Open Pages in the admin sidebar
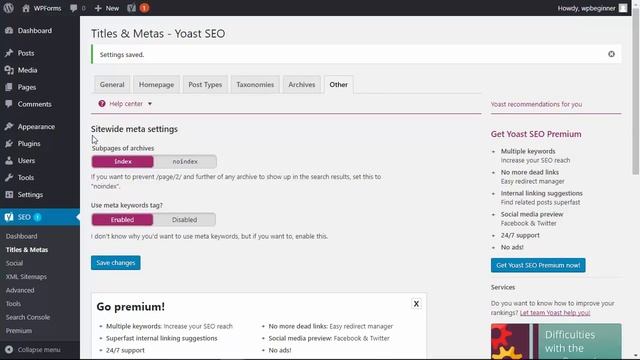The image size is (640, 360). pyautogui.click(x=27, y=87)
